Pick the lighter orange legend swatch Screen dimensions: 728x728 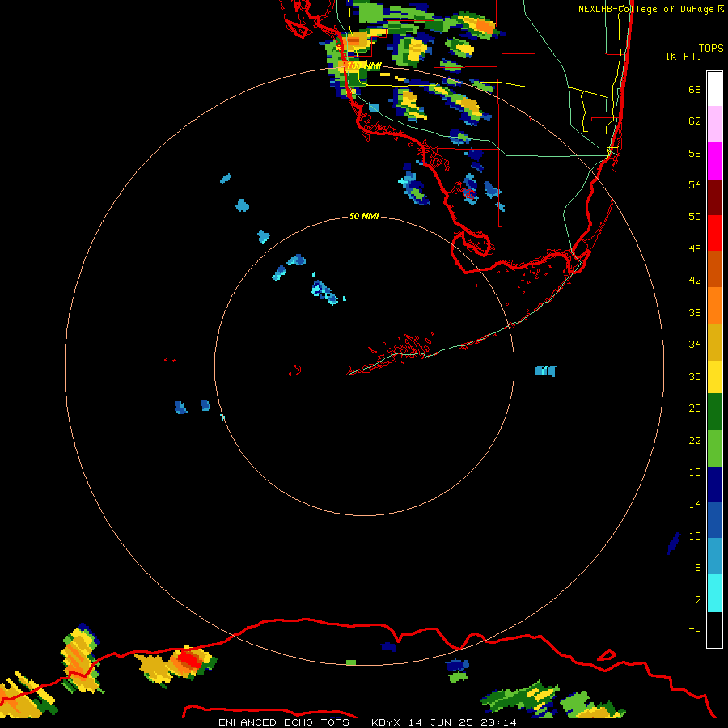(x=714, y=306)
